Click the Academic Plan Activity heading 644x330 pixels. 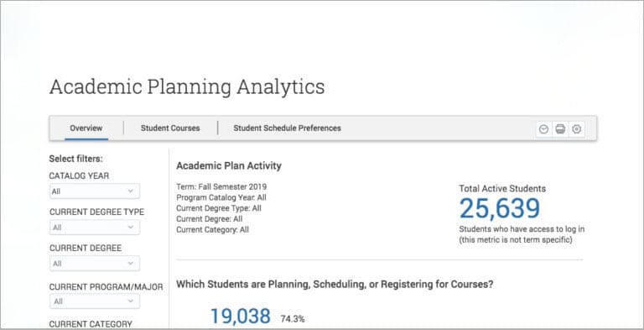point(229,165)
